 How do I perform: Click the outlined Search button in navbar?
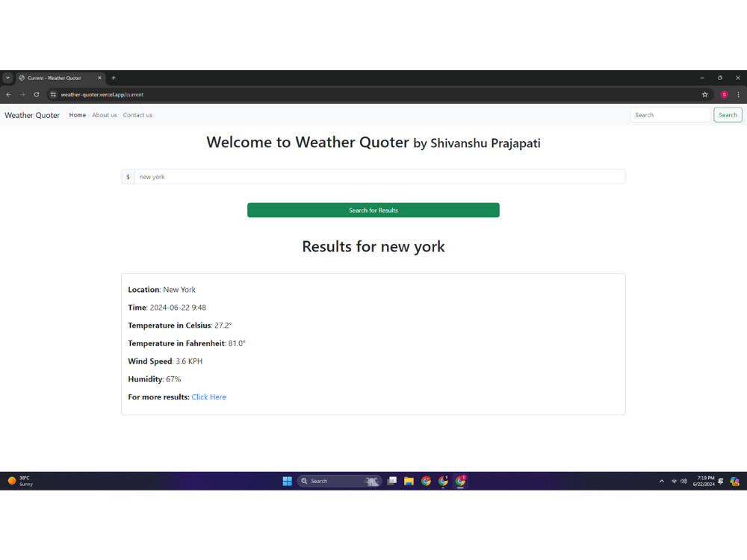pos(728,115)
